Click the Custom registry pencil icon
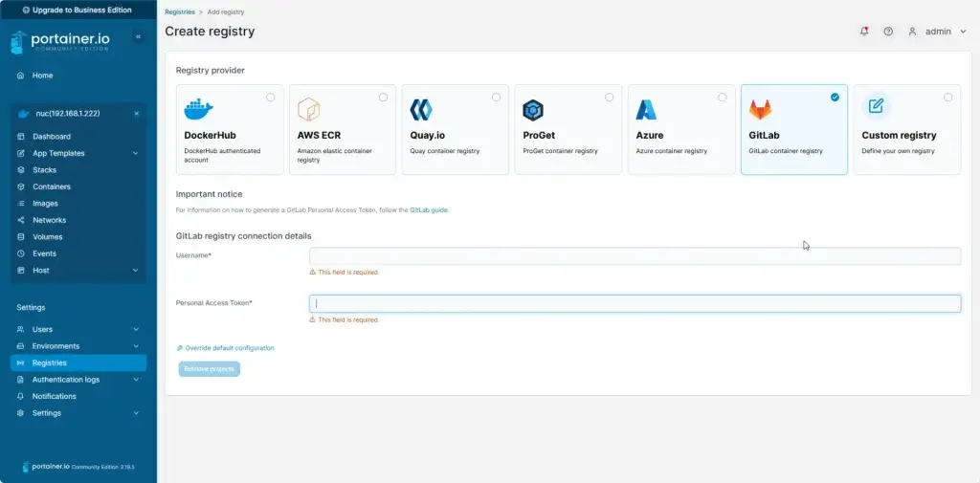The image size is (980, 483). point(876,106)
